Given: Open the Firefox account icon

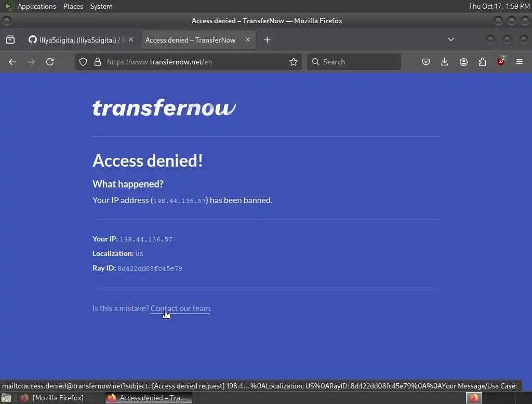Looking at the screenshot, I should pos(463,62).
